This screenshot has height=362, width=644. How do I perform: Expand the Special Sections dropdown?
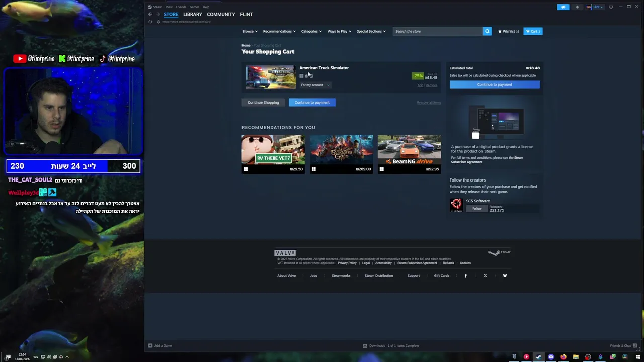pyautogui.click(x=371, y=31)
